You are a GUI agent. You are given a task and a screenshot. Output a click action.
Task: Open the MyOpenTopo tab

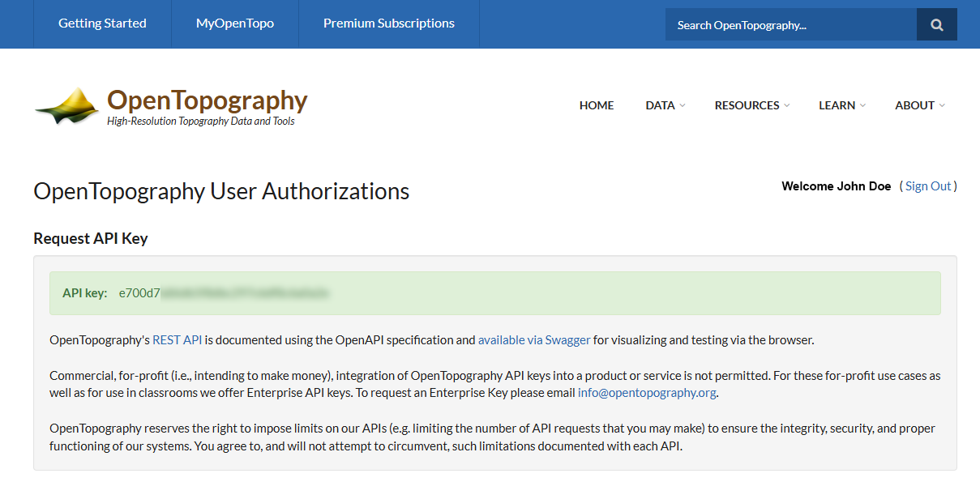pos(235,23)
